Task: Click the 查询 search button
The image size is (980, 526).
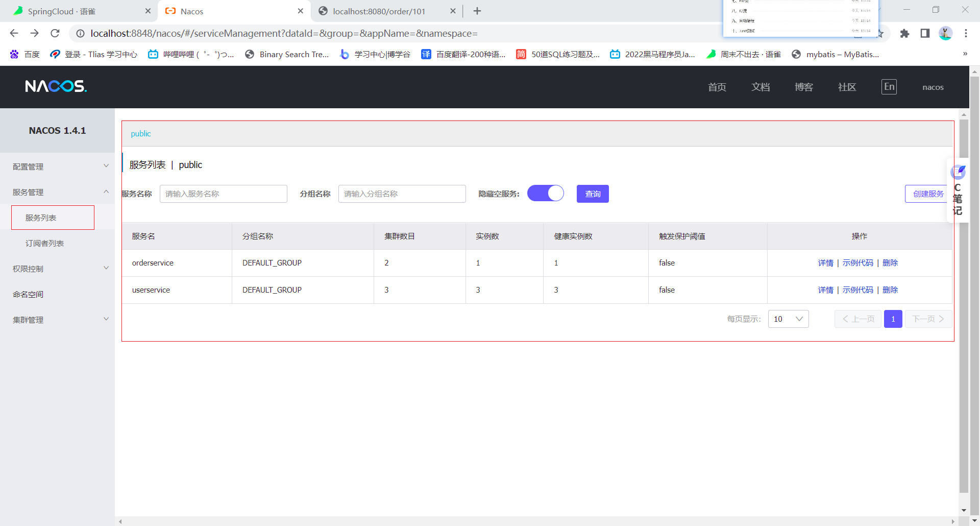Action: pyautogui.click(x=593, y=194)
